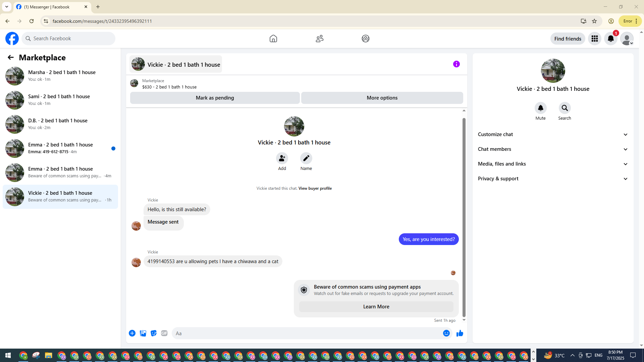Screen dimensions: 644x362
Task: Click the "Yes, are you interested?" message
Action: point(429,239)
